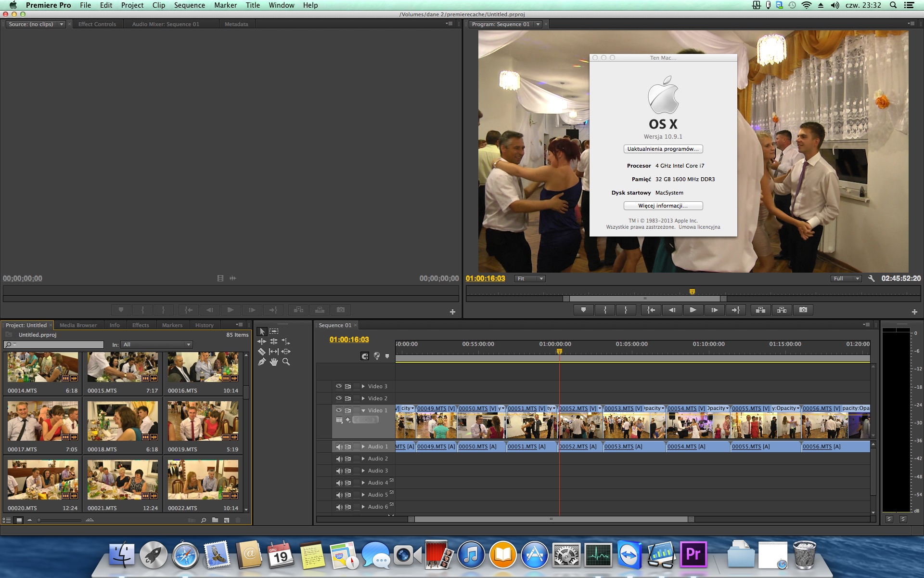Switch the Project panel to list view
Screen dimensions: 924x578
7,520
